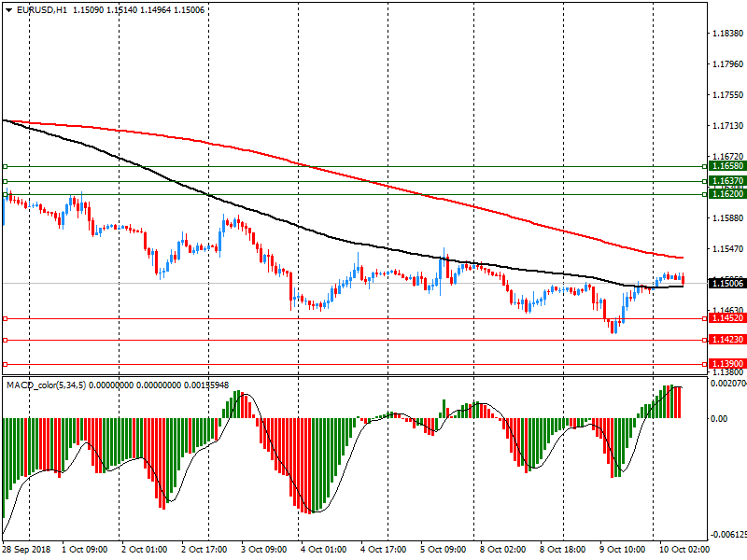Click the red 1.13900 support price label

(726, 364)
